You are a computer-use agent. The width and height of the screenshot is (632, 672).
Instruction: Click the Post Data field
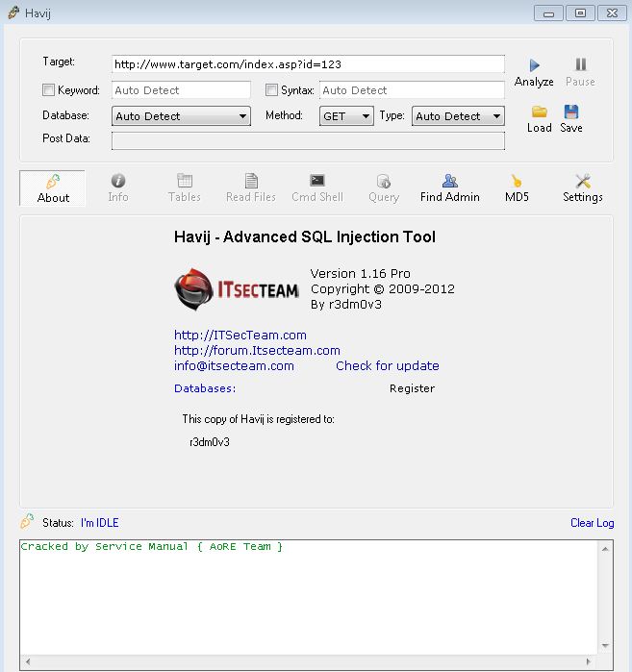coord(308,140)
